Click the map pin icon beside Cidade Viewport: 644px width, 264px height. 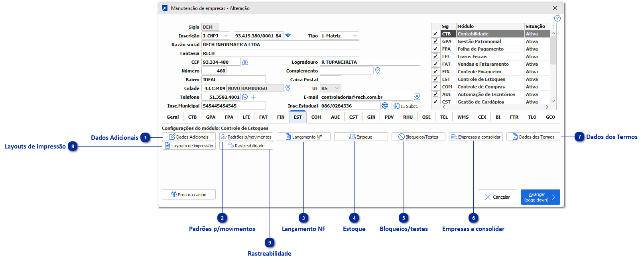coord(288,88)
